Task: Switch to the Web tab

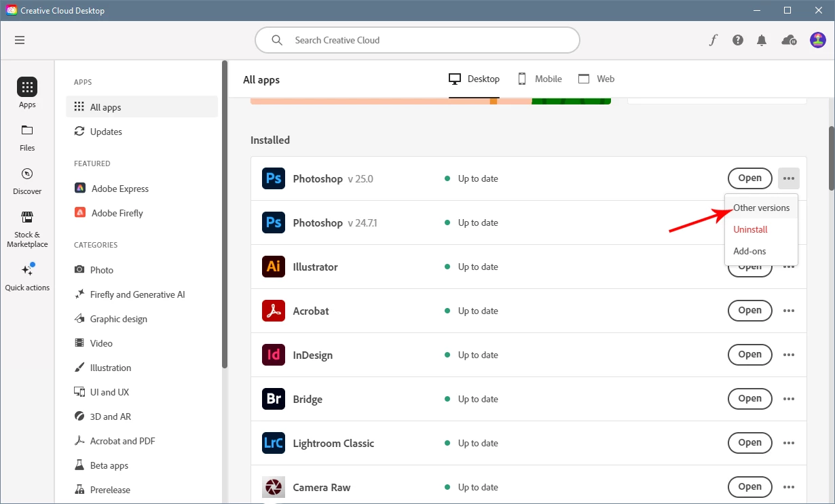Action: tap(596, 79)
